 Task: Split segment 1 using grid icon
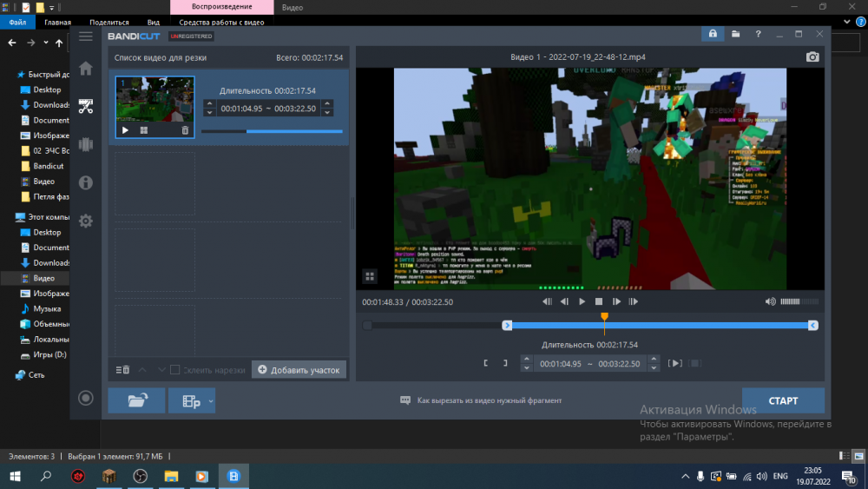(144, 130)
